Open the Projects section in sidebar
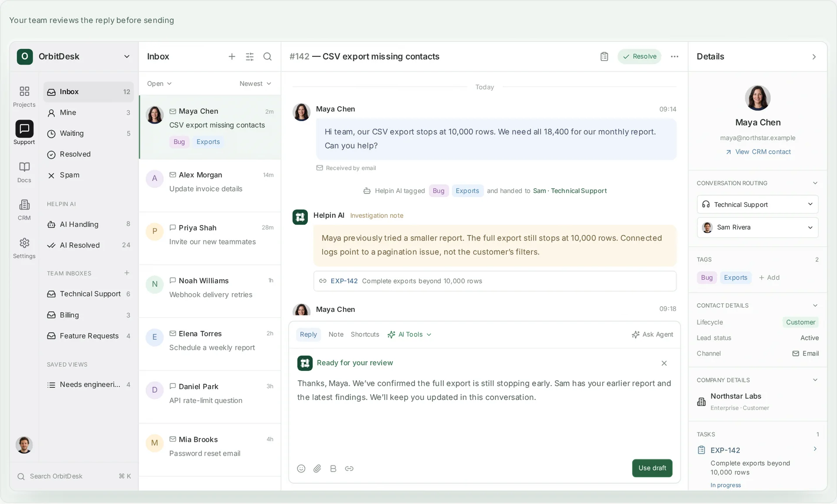This screenshot has width=837, height=504. 24,96
